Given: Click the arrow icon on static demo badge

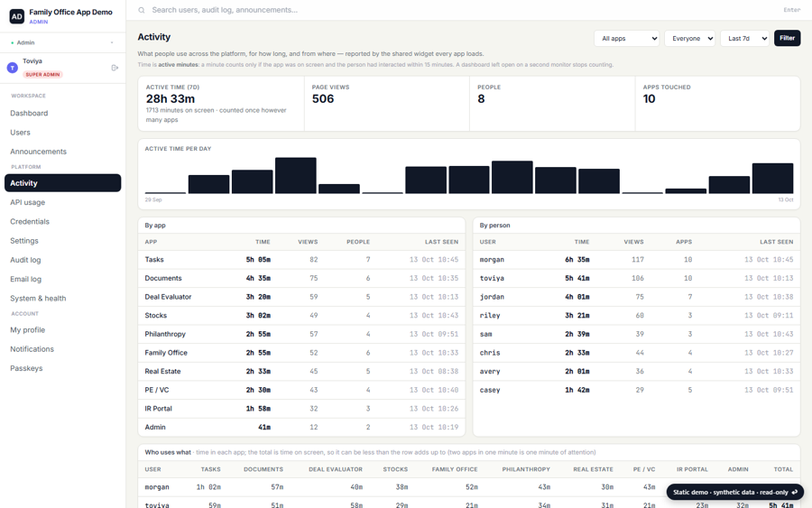Looking at the screenshot, I should (794, 492).
